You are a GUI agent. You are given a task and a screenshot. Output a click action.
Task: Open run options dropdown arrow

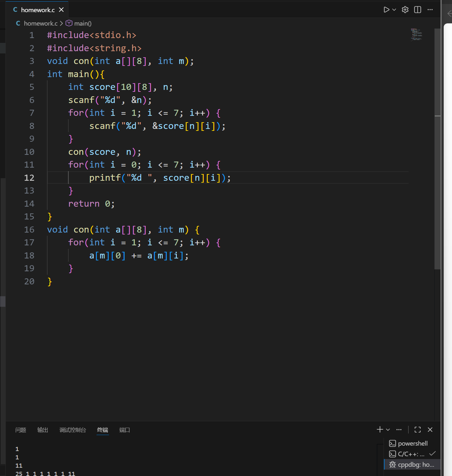click(x=394, y=10)
